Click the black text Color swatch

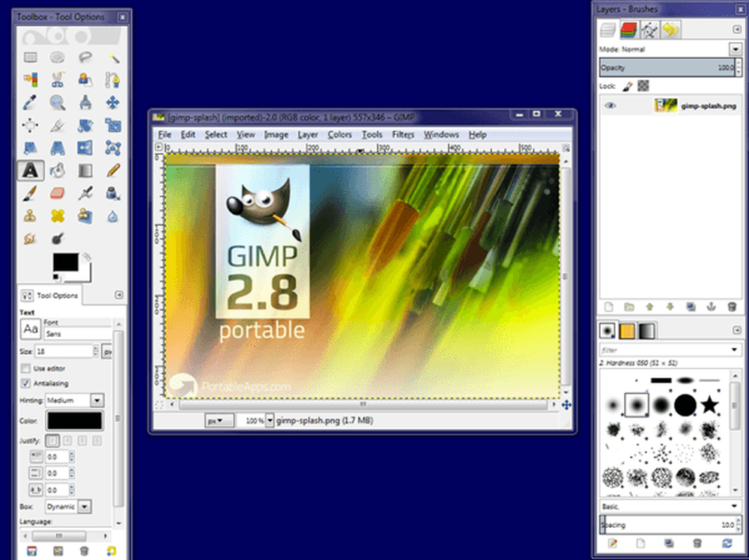click(74, 421)
